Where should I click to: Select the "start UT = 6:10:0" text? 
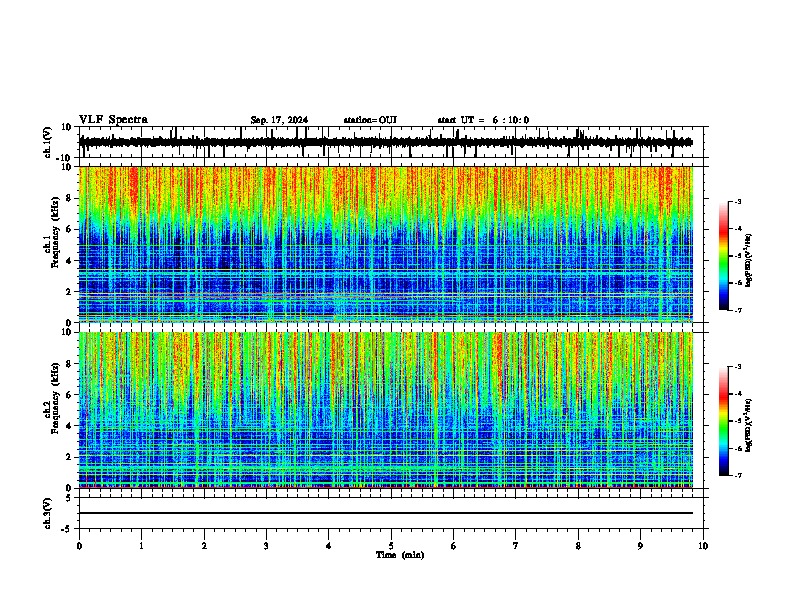483,120
